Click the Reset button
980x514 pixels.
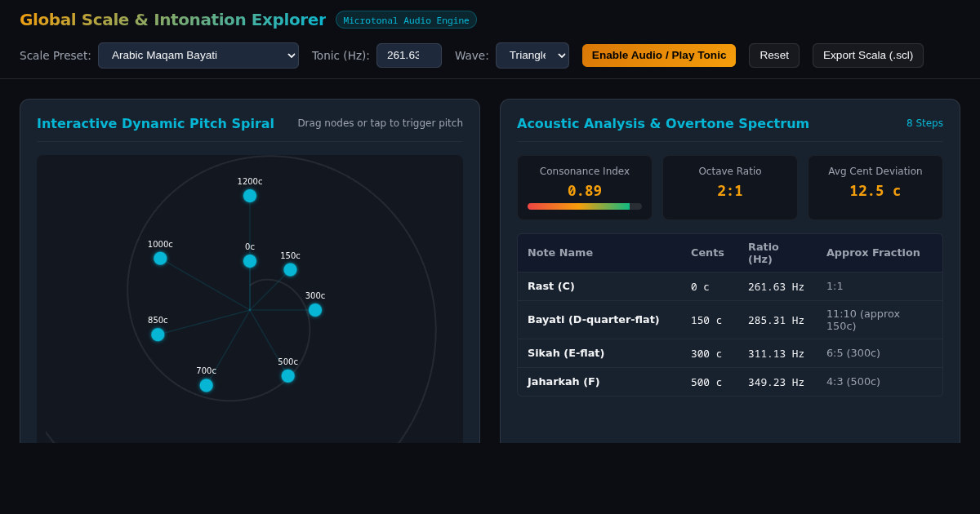tap(774, 55)
